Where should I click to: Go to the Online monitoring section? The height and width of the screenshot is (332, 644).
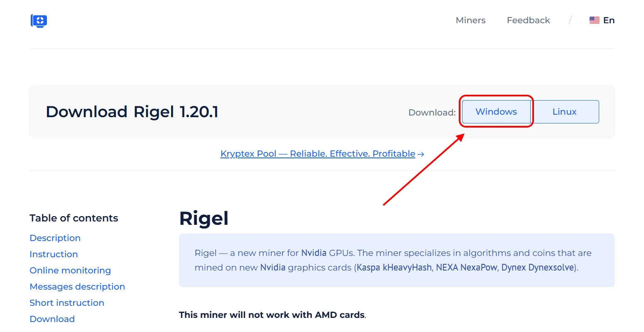70,271
